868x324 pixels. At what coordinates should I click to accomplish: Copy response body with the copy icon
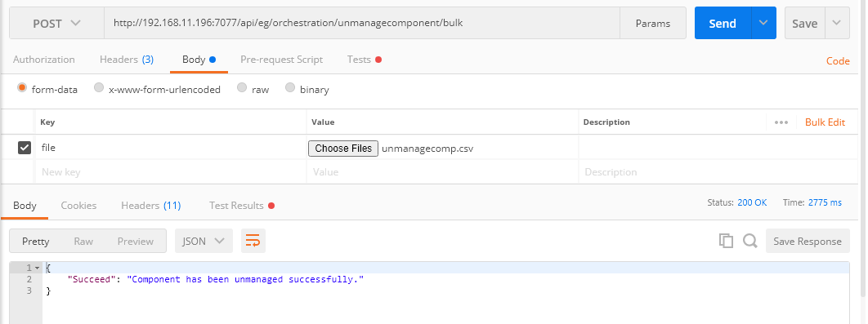726,241
